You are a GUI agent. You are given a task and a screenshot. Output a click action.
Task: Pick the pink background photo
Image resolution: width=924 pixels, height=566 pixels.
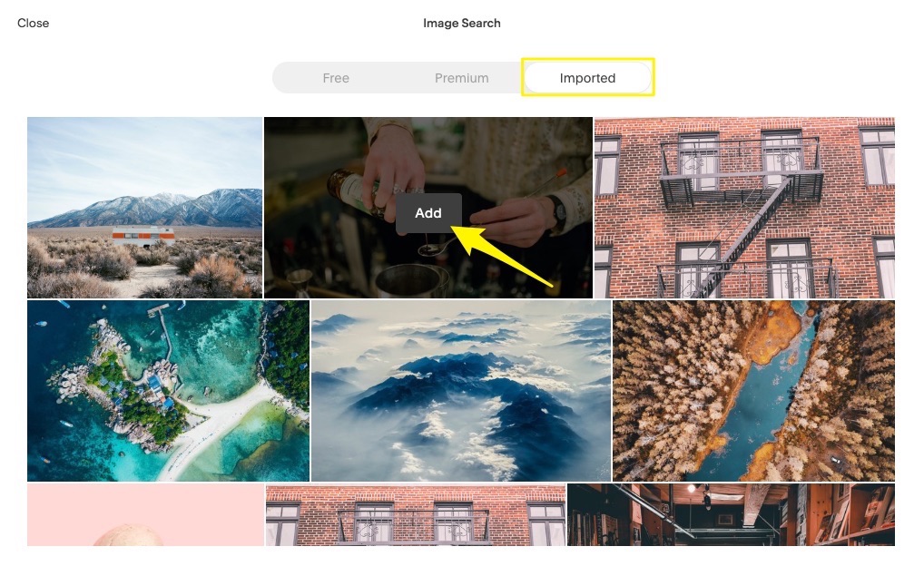tap(145, 514)
